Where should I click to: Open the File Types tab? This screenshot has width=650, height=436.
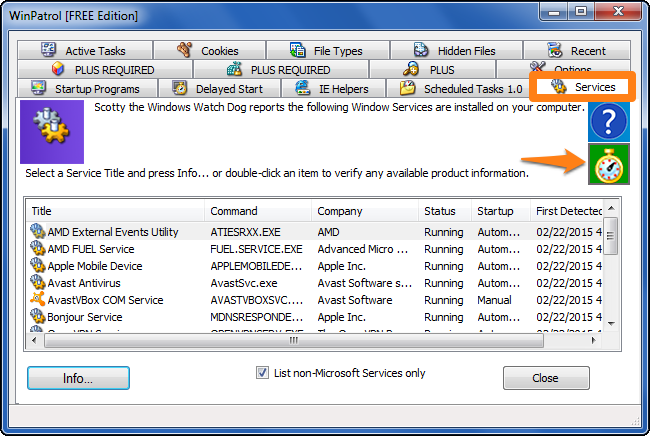pos(327,51)
